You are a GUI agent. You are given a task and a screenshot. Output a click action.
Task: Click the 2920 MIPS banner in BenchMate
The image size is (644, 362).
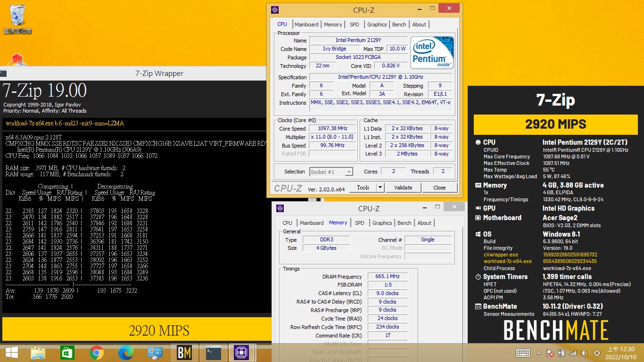click(x=556, y=124)
